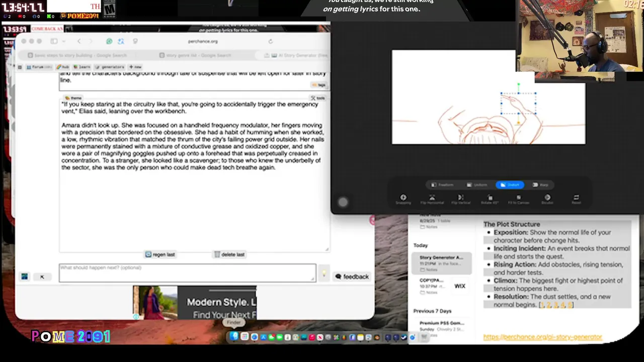Click 'delete last' below the story
Image resolution: width=644 pixels, height=362 pixels.
tap(229, 254)
